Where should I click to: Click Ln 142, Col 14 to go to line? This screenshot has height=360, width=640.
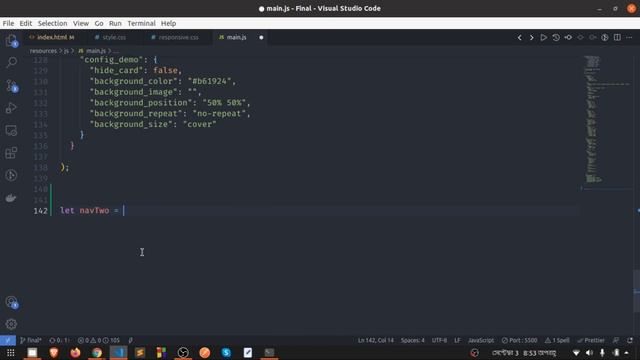point(376,340)
